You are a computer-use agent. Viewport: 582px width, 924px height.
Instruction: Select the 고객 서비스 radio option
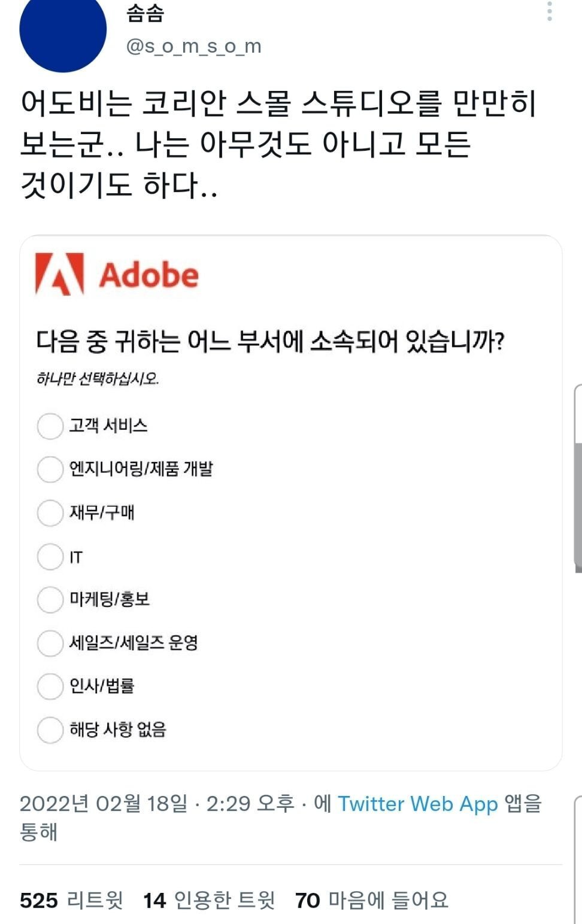pyautogui.click(x=50, y=426)
